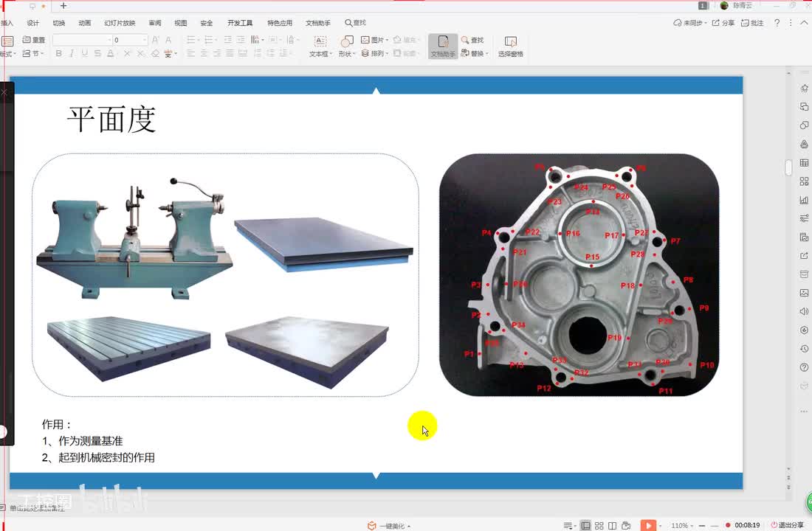
Task: Open the phonetic guide 文 dropdown
Action: tap(171, 53)
